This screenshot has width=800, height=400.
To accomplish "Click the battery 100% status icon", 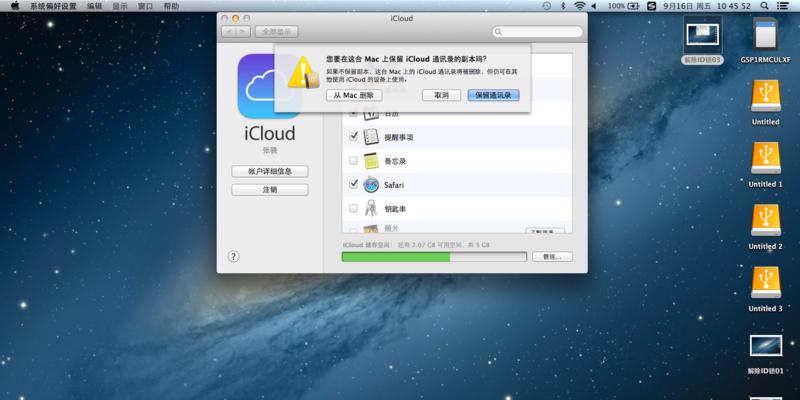I will pyautogui.click(x=623, y=6).
